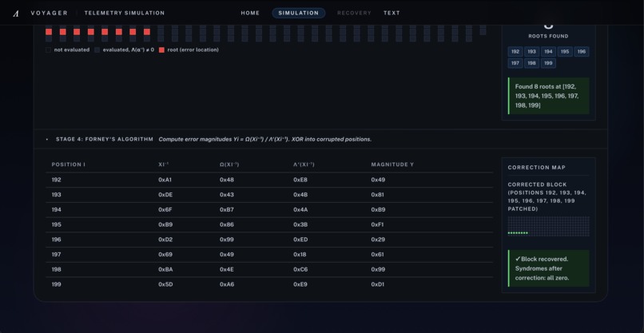The image size is (644, 333).
Task: Click the 0xDE inverse cell
Action: tap(165, 195)
